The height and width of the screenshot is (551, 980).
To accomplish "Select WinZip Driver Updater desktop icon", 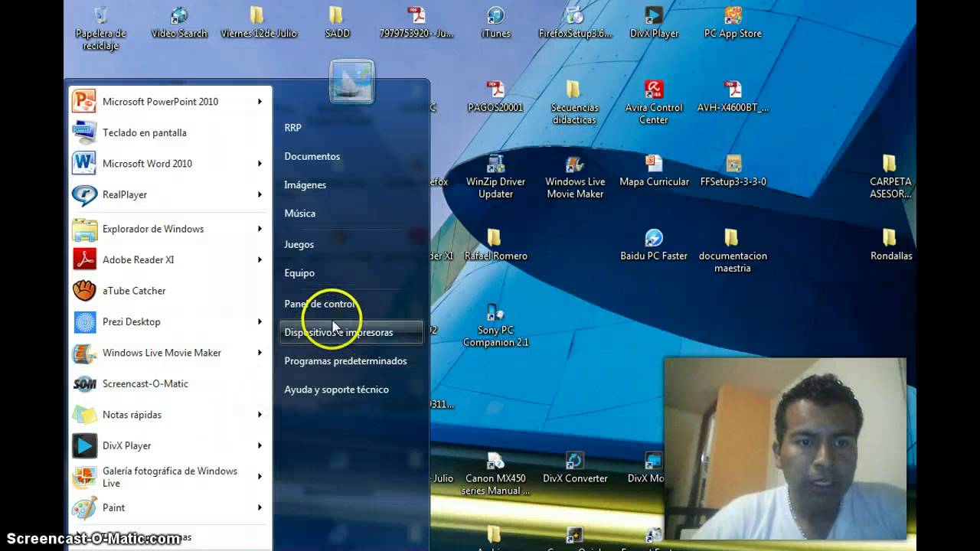I will point(495,177).
